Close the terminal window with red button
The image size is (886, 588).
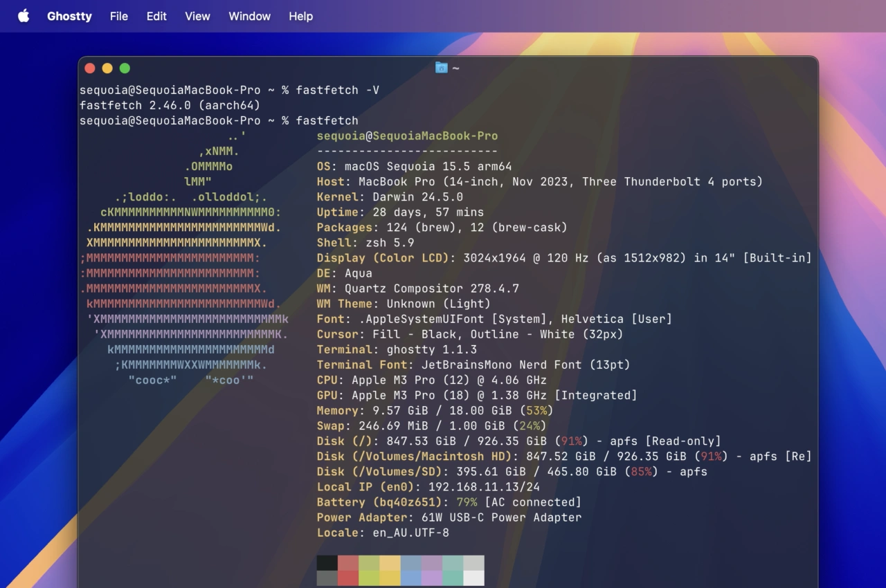point(90,68)
